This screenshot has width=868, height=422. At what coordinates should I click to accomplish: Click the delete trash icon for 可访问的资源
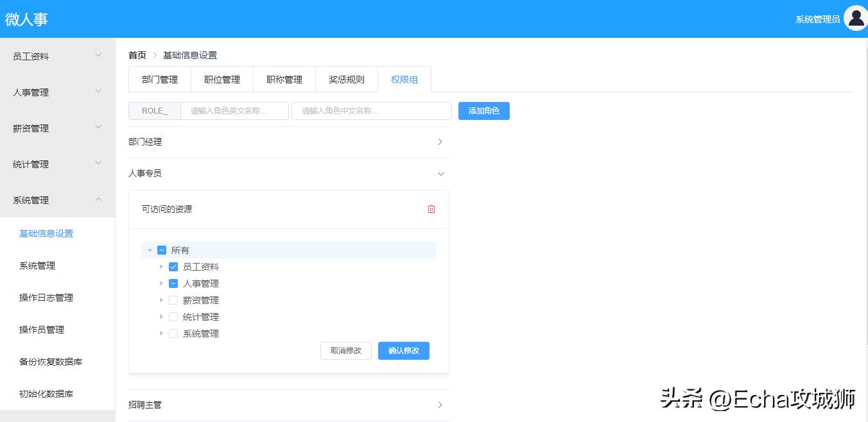(431, 209)
